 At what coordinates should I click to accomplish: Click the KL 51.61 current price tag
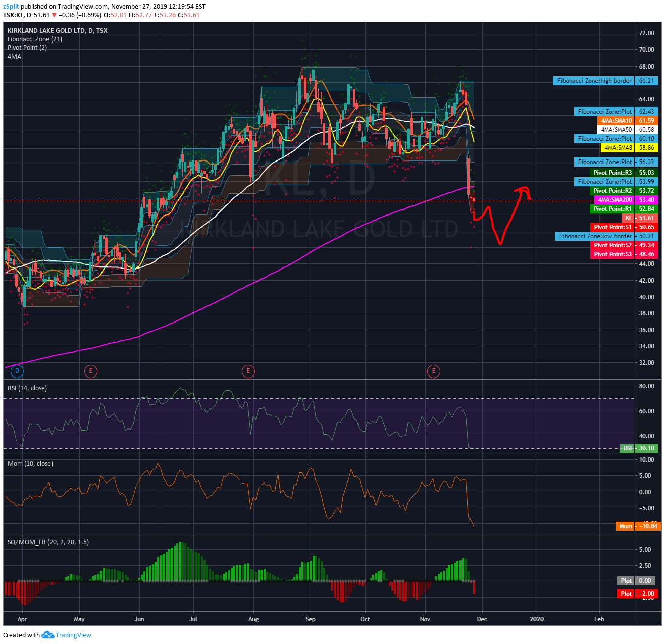point(640,218)
